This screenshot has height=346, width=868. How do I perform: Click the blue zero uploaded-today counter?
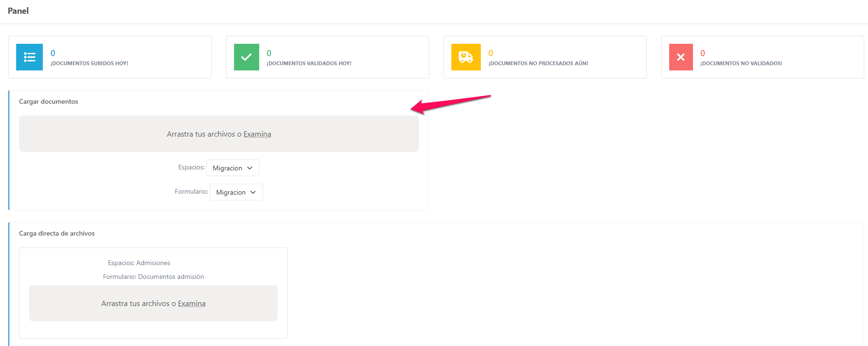click(53, 53)
